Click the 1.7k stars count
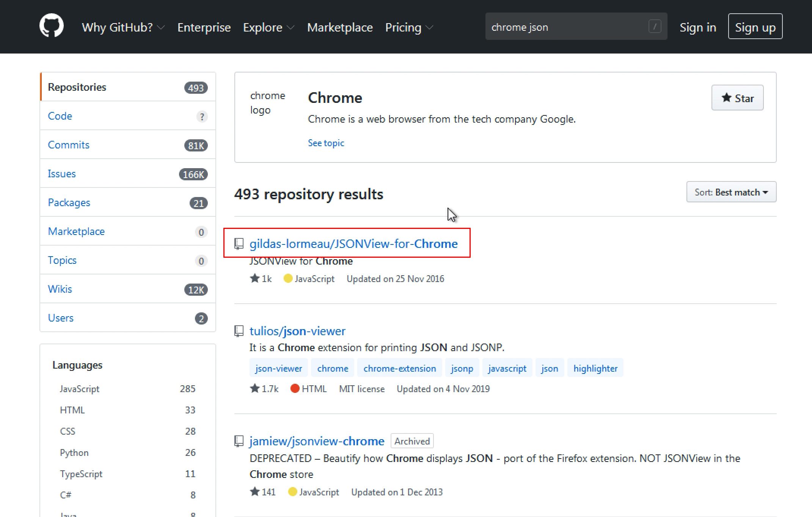Screen dimensions: 812x517 [270, 389]
